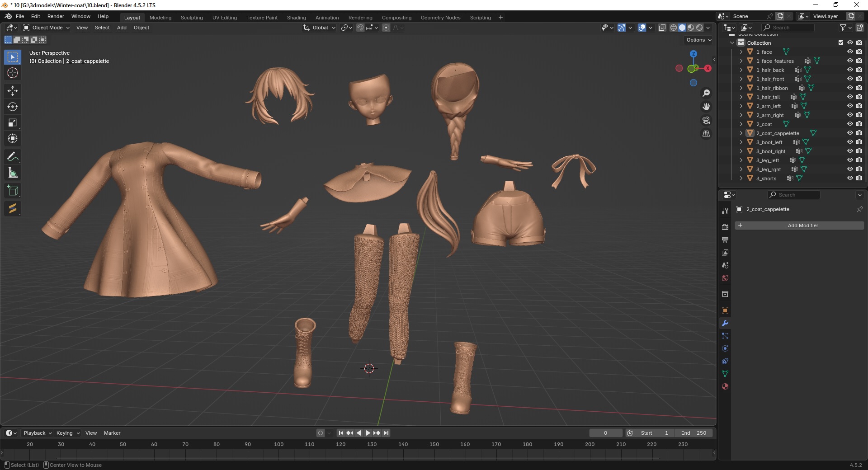Click the End frame field
This screenshot has width=868, height=470.
[693, 433]
